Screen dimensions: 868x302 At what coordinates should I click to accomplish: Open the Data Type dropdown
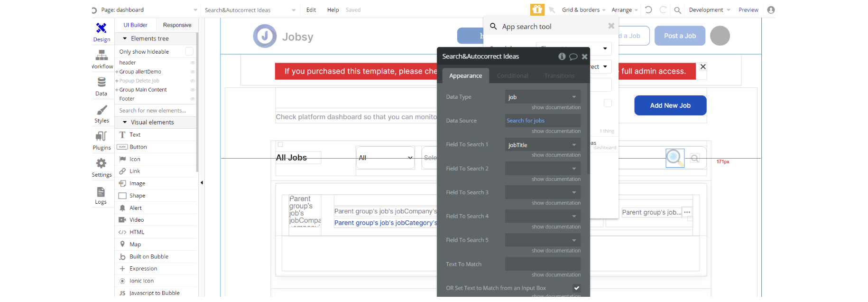click(x=543, y=97)
